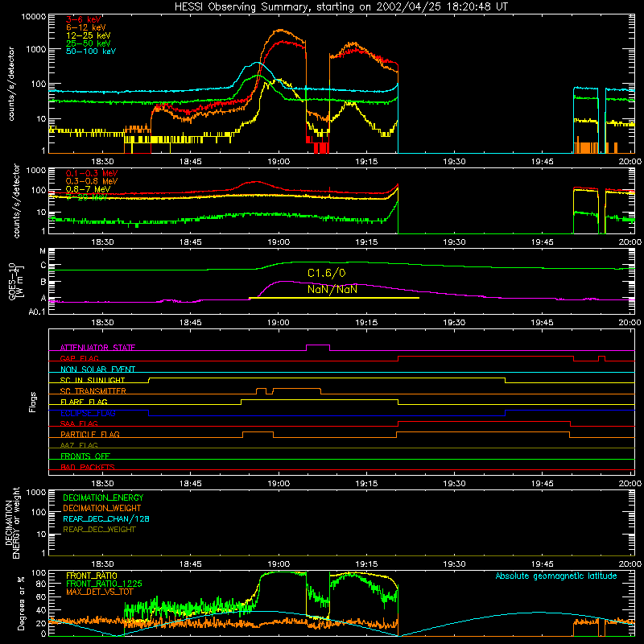Select the FRONT_RATIO legend label

tap(92, 576)
